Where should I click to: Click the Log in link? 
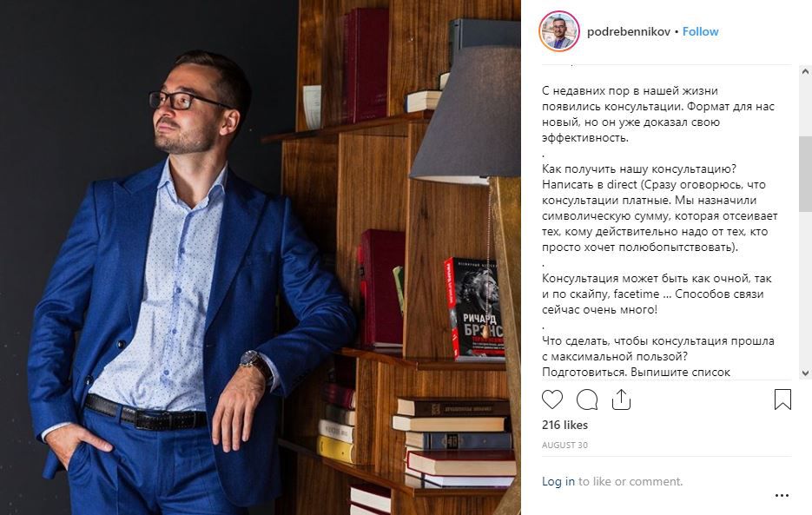(558, 481)
